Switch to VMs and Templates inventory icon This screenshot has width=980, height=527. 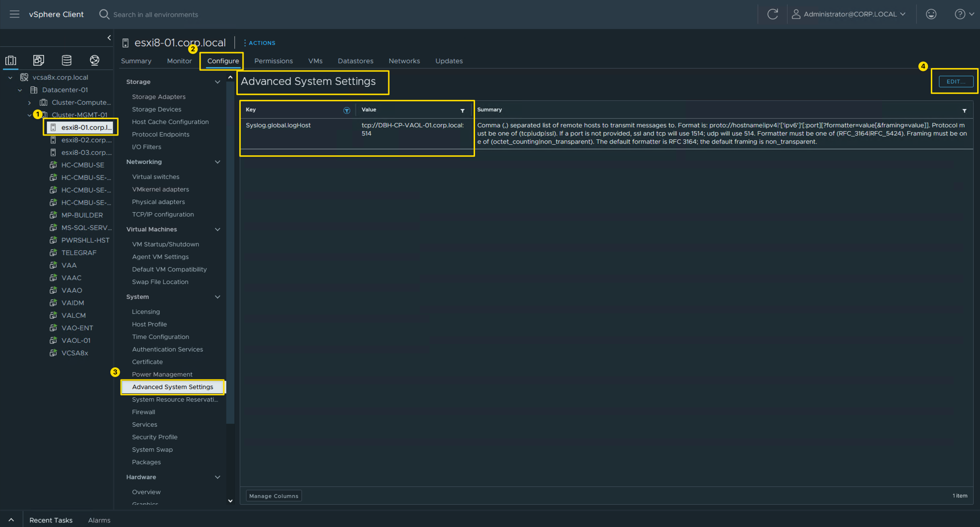[x=39, y=60]
